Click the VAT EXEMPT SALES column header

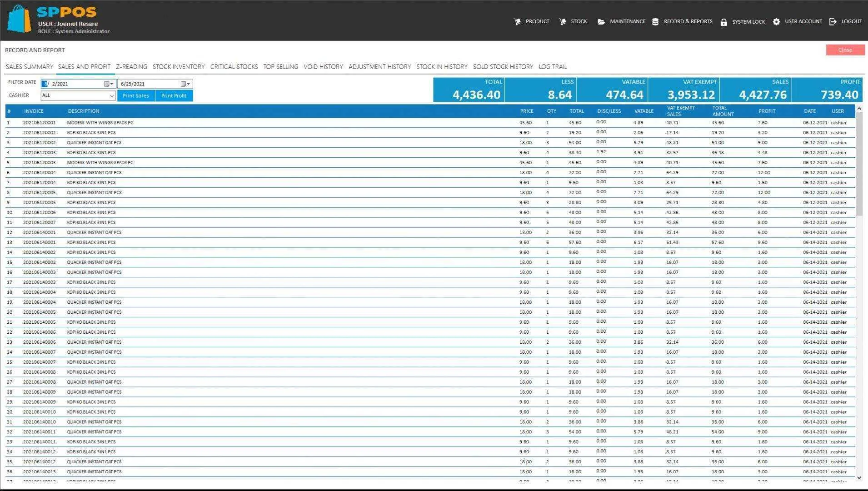(x=681, y=111)
